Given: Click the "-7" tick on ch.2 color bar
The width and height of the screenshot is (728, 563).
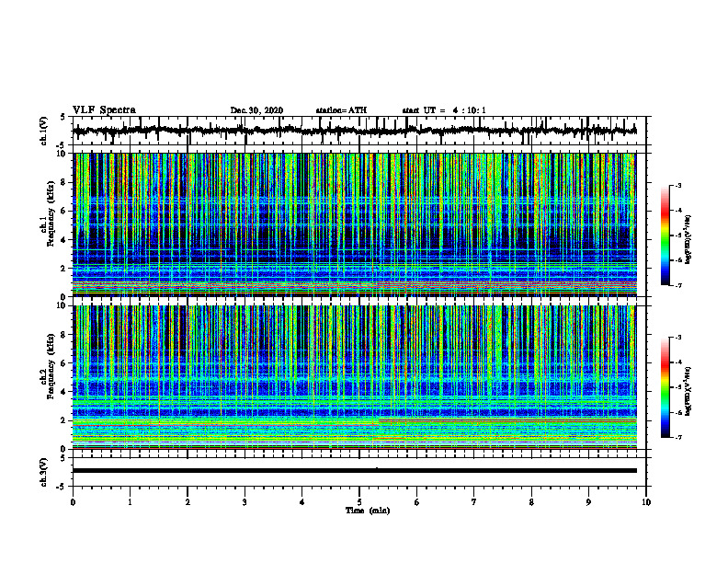Looking at the screenshot, I should coord(677,437).
